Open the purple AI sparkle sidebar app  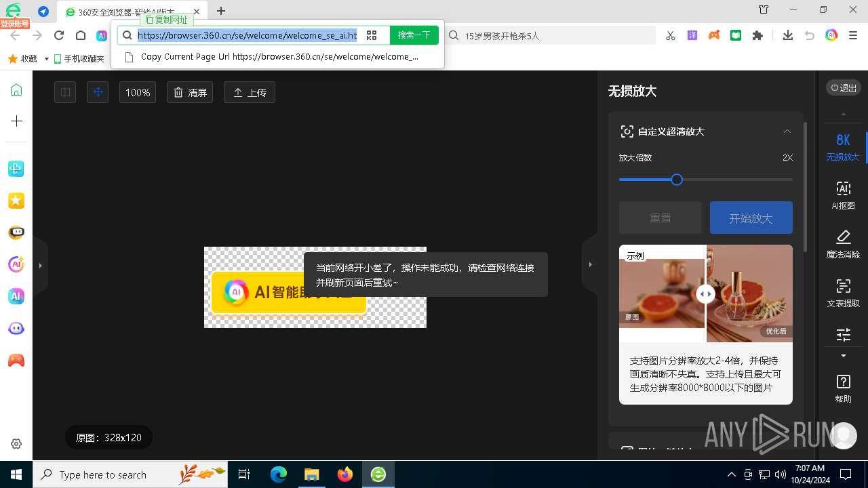click(x=16, y=264)
